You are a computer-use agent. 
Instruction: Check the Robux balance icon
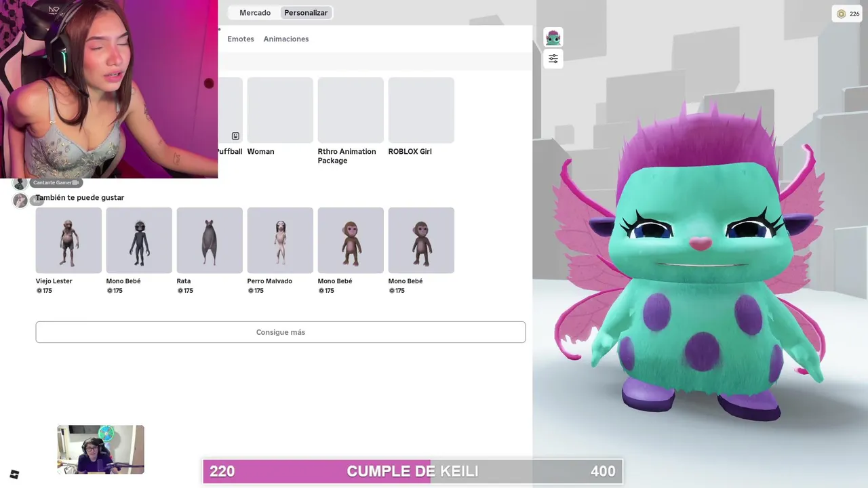842,14
